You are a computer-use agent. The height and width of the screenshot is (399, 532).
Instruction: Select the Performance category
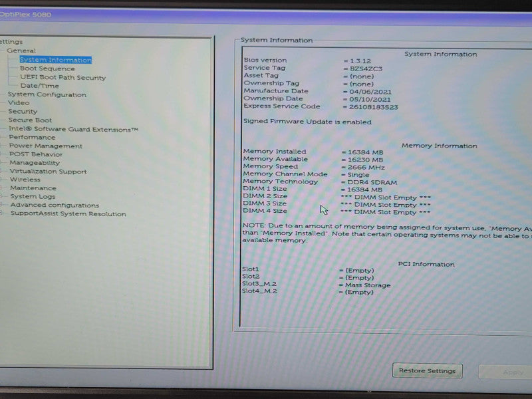[32, 138]
